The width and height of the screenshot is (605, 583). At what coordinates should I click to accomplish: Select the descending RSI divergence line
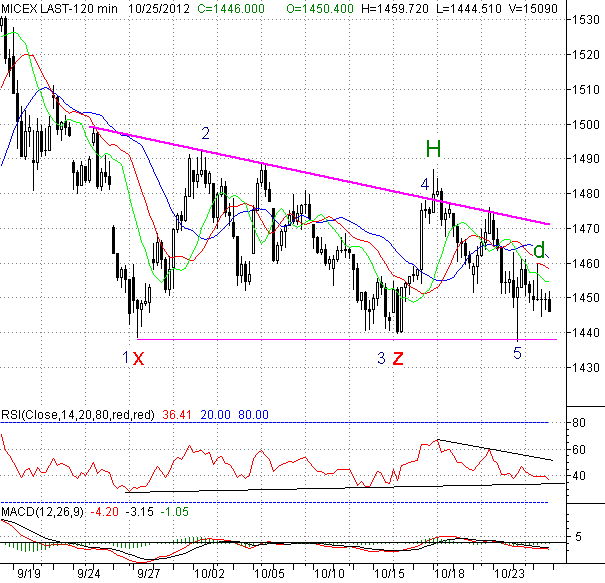495,450
